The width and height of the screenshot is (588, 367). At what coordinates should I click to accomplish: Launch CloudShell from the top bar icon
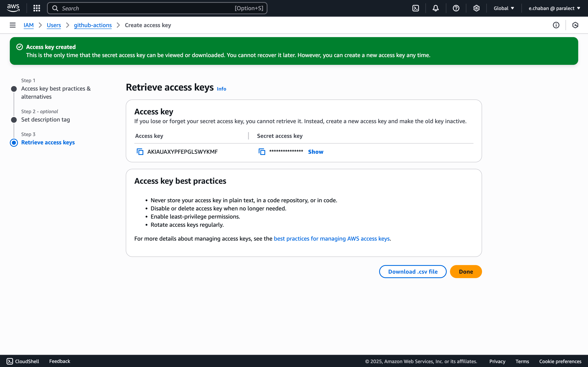pos(415,8)
